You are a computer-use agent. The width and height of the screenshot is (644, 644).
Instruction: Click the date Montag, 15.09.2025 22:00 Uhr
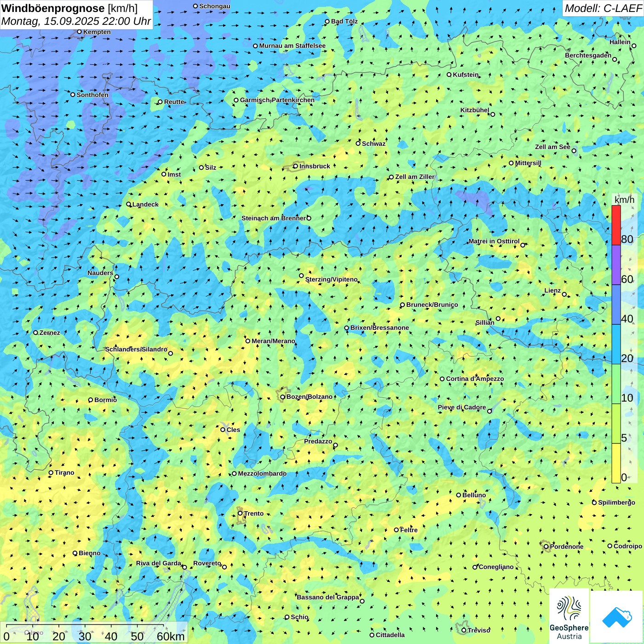76,21
